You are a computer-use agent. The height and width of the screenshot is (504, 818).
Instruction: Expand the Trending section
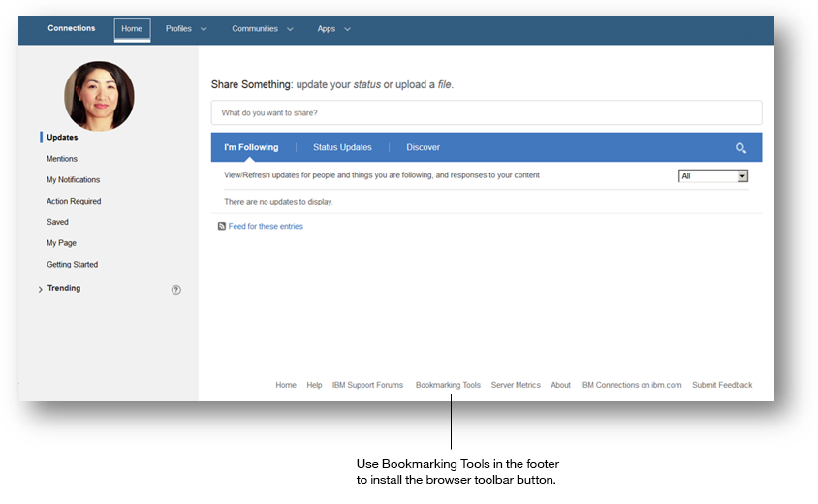pyautogui.click(x=41, y=290)
